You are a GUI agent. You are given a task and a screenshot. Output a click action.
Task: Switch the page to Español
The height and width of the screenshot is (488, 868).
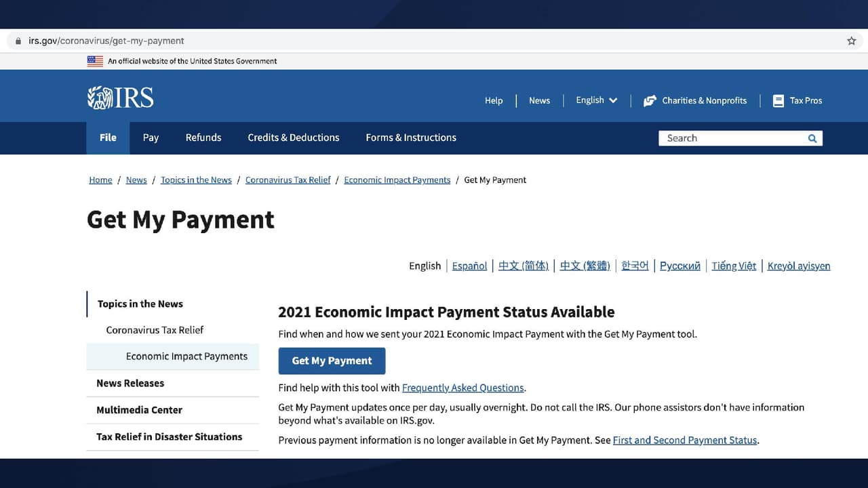coord(469,266)
